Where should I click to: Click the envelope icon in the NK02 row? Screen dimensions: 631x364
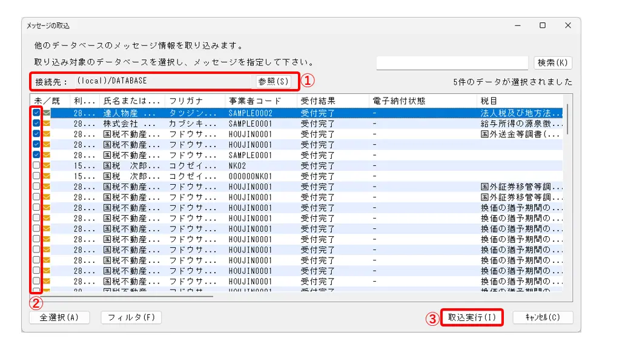47,165
